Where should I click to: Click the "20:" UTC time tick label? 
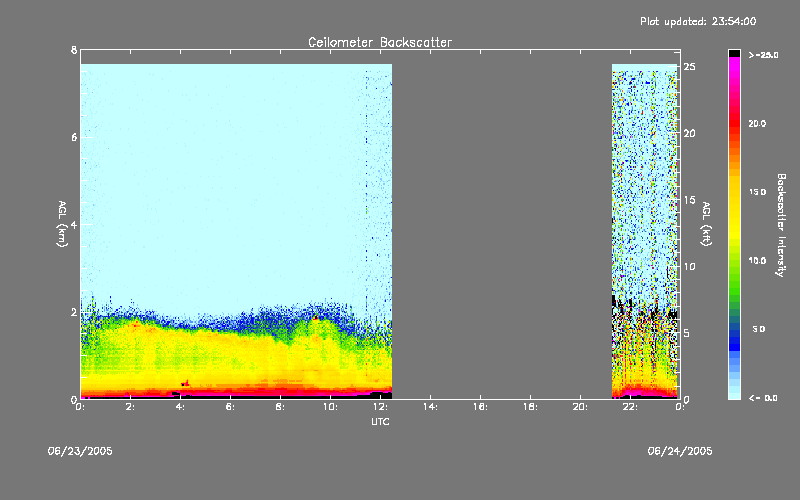point(580,407)
